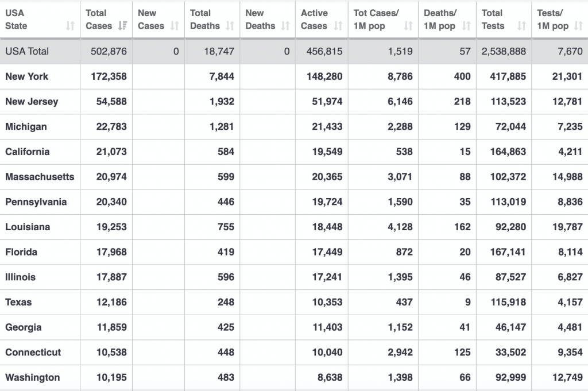Click sort icon for Tot Cases/1M pop
588x391 pixels.
click(408, 26)
